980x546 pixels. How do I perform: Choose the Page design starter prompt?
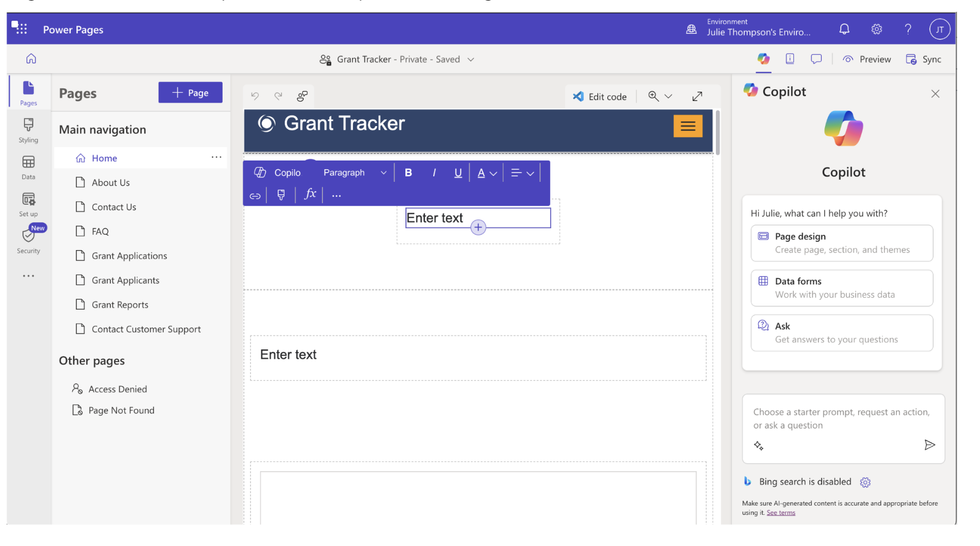point(842,243)
